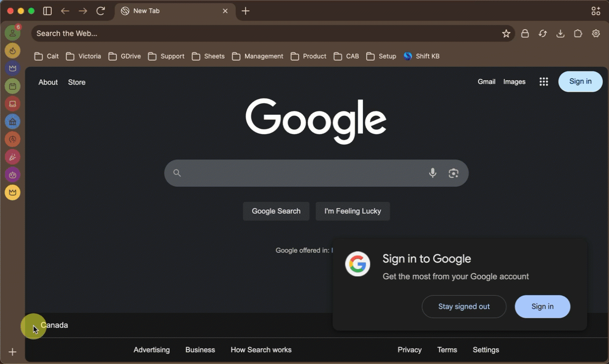Open the CAB bookmarks folder
Image resolution: width=609 pixels, height=364 pixels.
point(346,56)
